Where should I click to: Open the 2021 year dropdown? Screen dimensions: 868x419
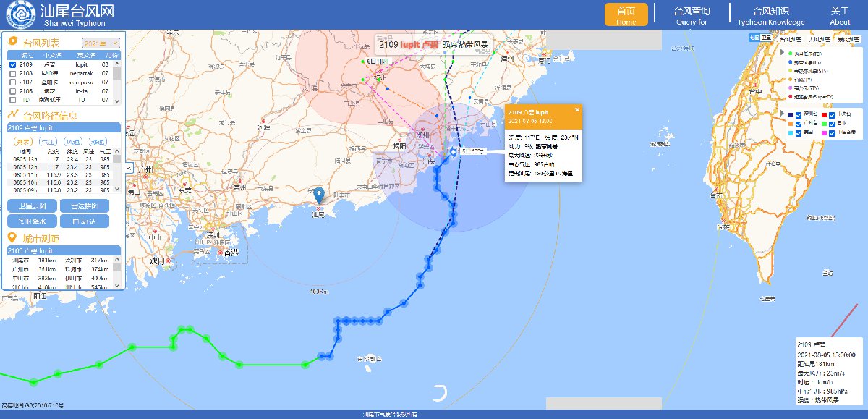coord(101,43)
